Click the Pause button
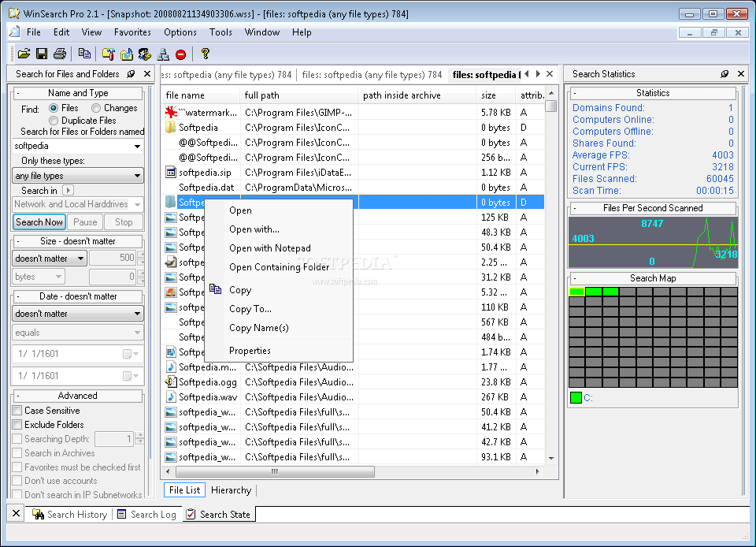756x547 pixels. pos(85,222)
